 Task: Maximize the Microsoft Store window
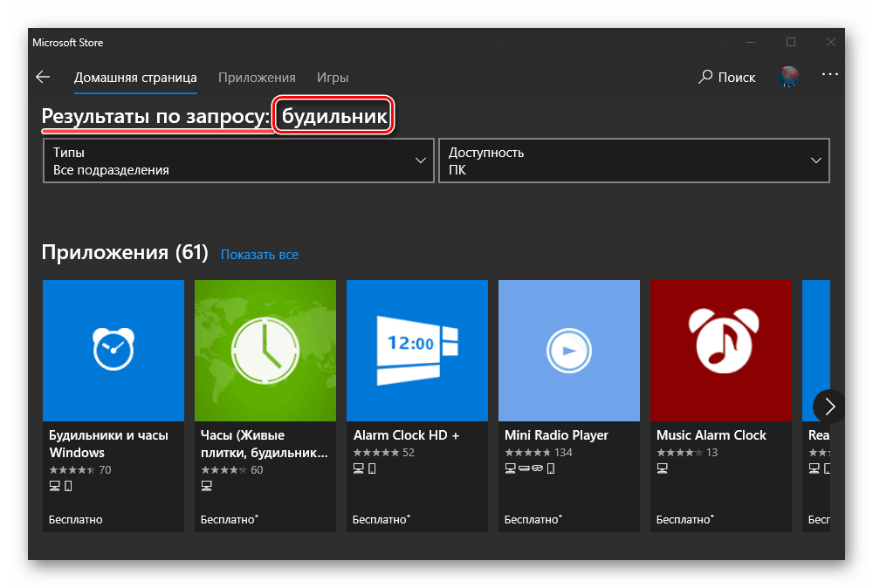791,42
